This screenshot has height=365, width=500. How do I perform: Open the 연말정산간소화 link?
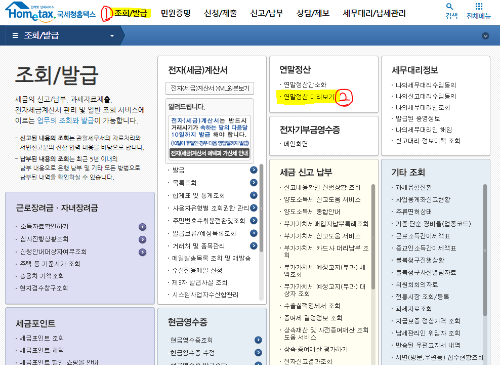[305, 85]
